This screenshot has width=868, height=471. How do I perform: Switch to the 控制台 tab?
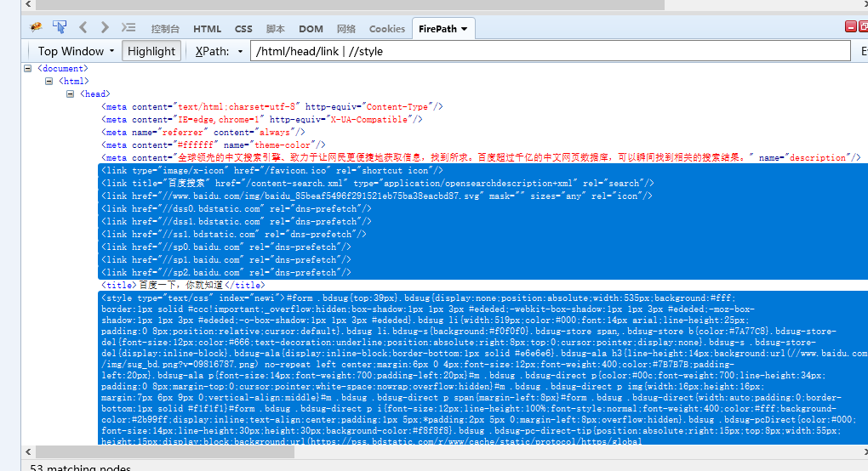(165, 29)
